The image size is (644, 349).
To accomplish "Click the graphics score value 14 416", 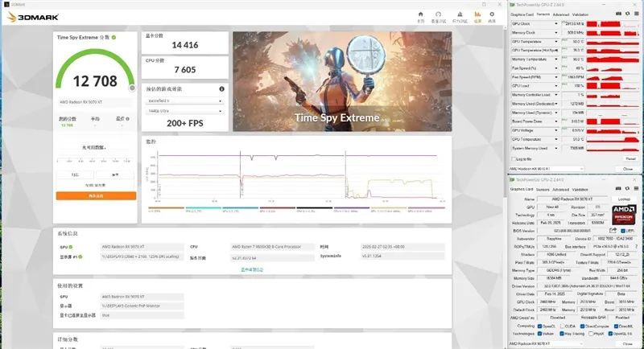I will point(185,45).
